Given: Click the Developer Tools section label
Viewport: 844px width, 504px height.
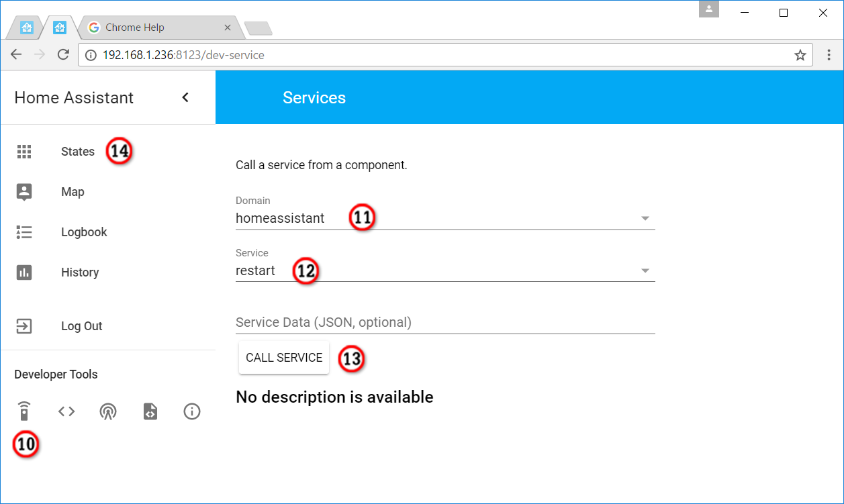Looking at the screenshot, I should [56, 374].
